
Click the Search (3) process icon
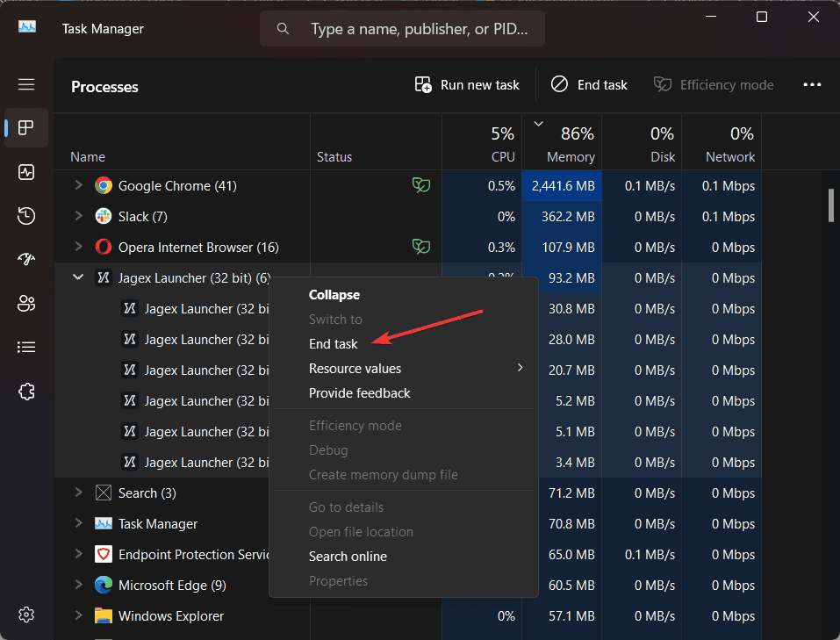(x=104, y=493)
